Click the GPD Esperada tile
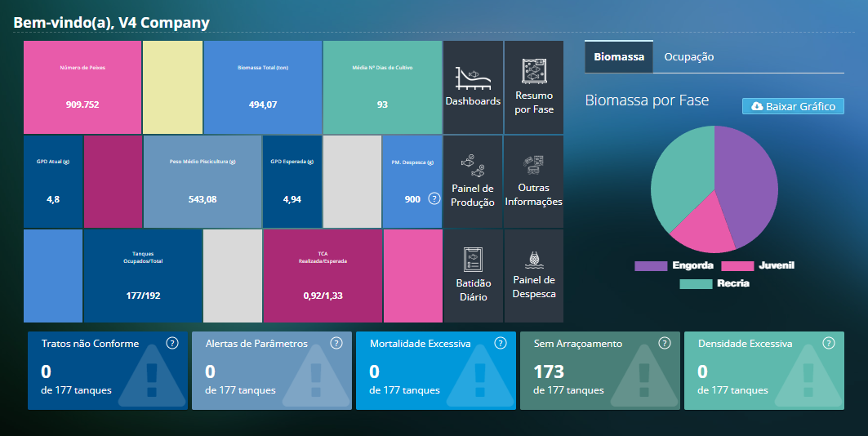 [292, 181]
